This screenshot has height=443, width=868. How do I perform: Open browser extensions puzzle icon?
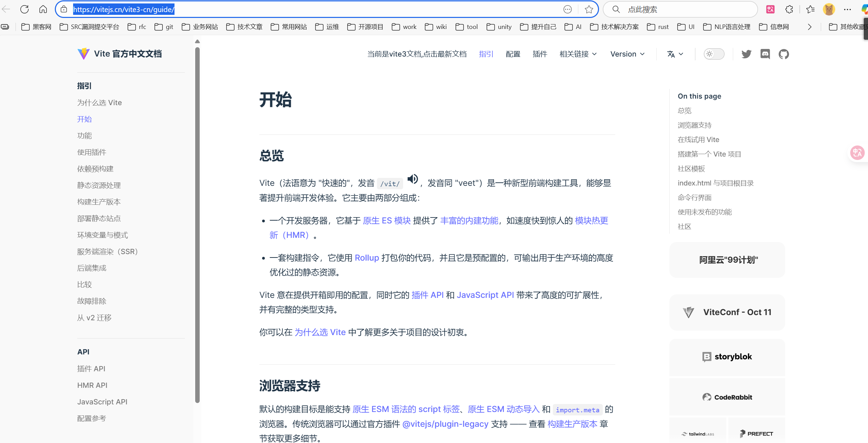pyautogui.click(x=789, y=9)
